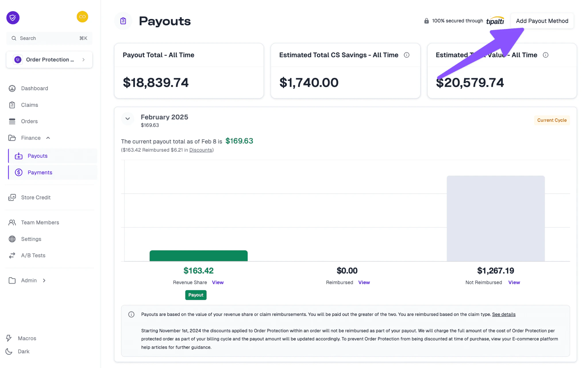Click the Order Protection shield logo top left
The height and width of the screenshot is (368, 588).
tap(13, 18)
